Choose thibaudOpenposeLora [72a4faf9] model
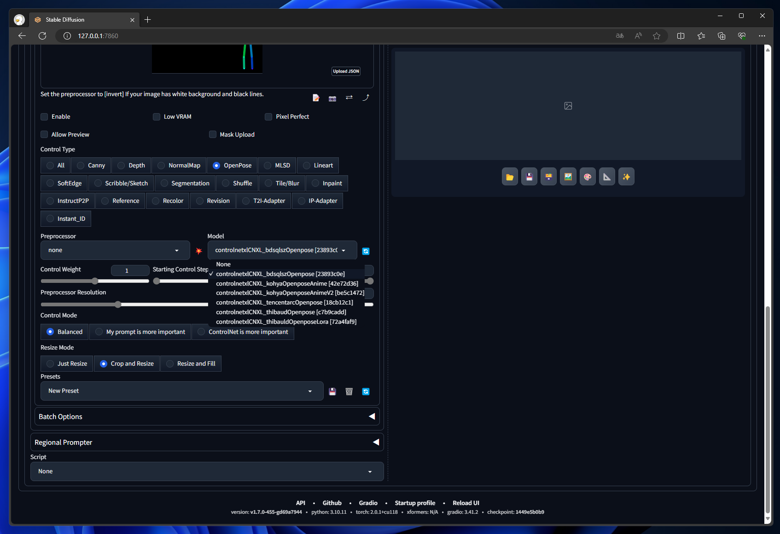Screen dimensions: 780x534 (x=286, y=321)
